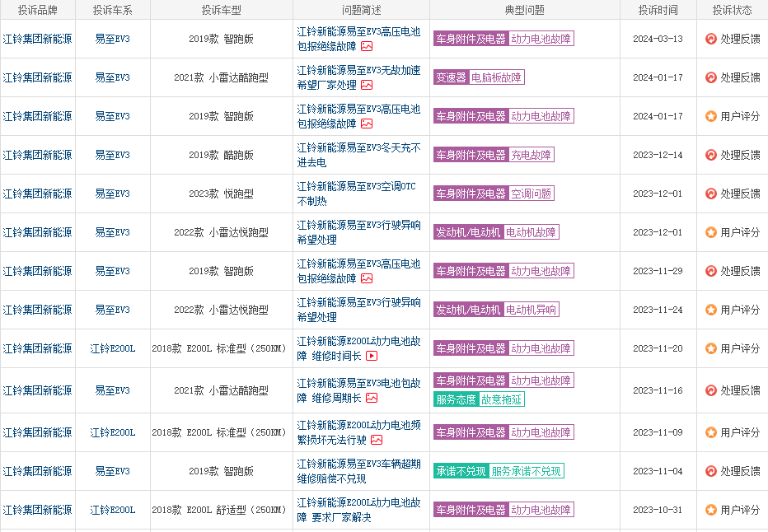Screen dimensions: 768x532
Task: Open the complaint E200L动力电池故障 要求厂家解决
Action: pyautogui.click(x=358, y=510)
